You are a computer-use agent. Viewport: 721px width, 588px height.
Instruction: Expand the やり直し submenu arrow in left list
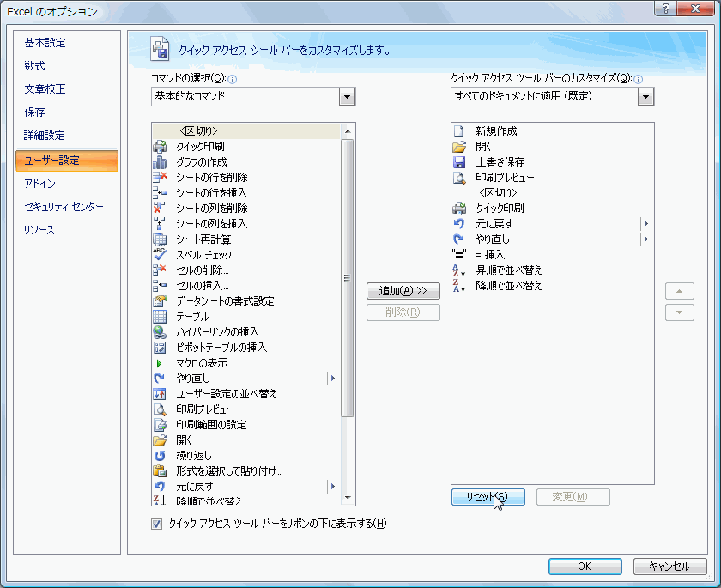tap(333, 379)
